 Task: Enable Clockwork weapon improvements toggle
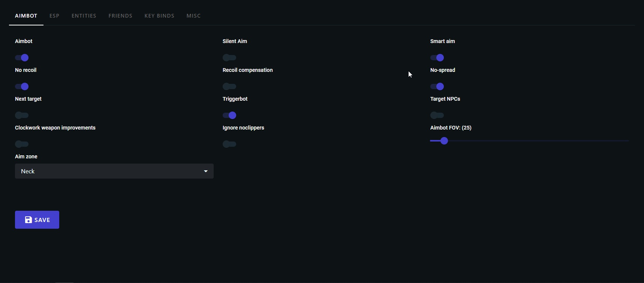[x=22, y=144]
